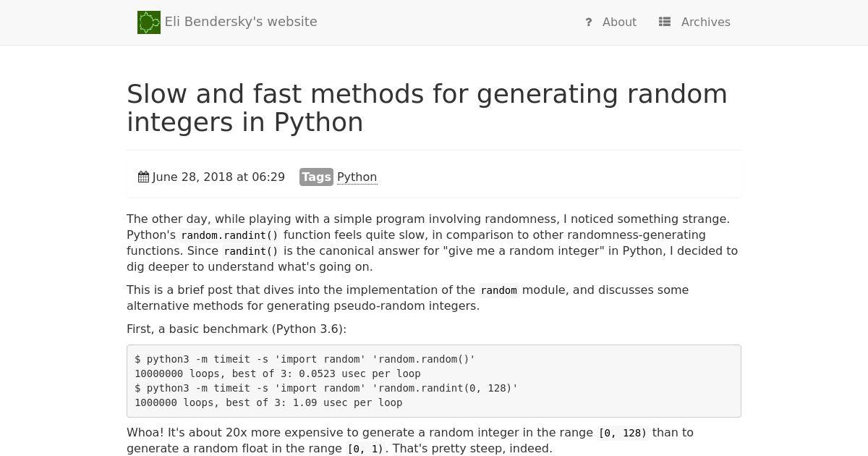Click the calendar icon beside the date
The width and height of the screenshot is (868, 456).
coord(144,177)
